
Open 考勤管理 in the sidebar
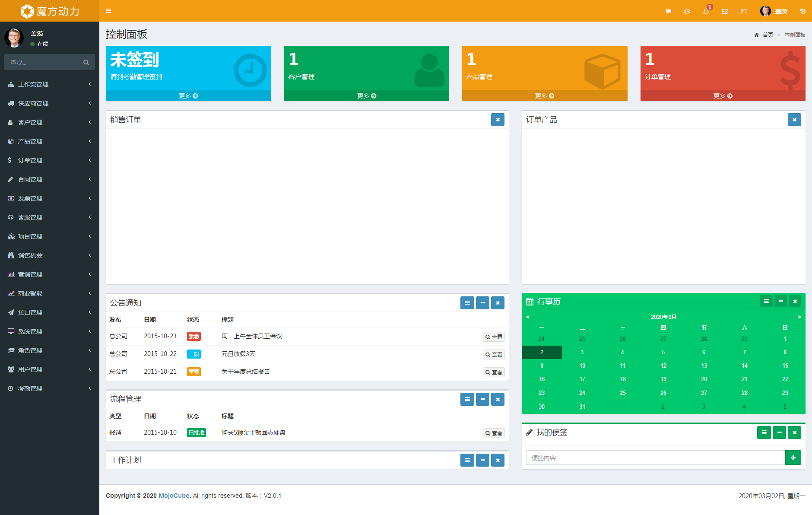pos(50,388)
